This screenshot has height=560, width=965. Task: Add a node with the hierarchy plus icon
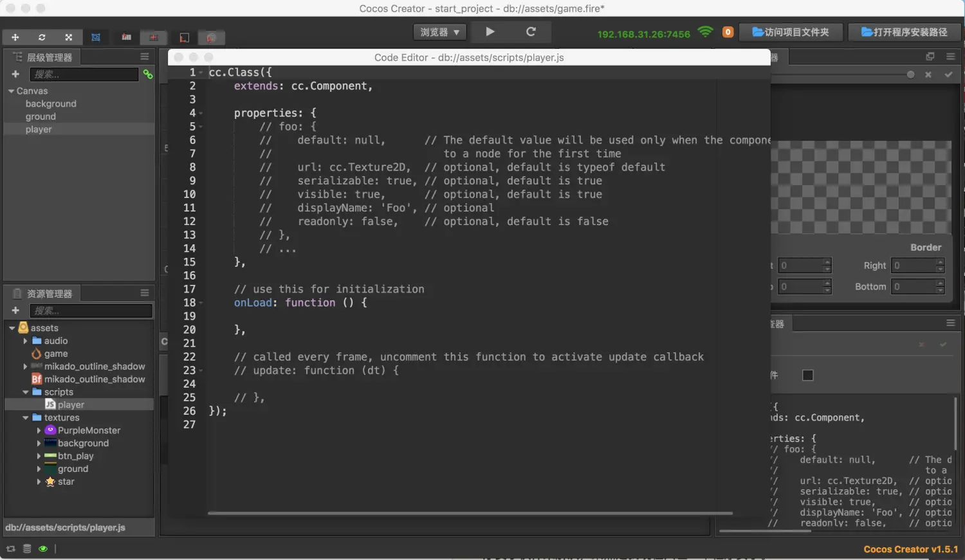pos(15,75)
